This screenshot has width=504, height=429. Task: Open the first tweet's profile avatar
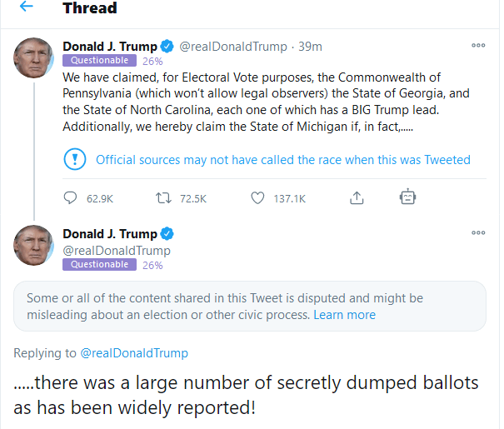pos(34,58)
